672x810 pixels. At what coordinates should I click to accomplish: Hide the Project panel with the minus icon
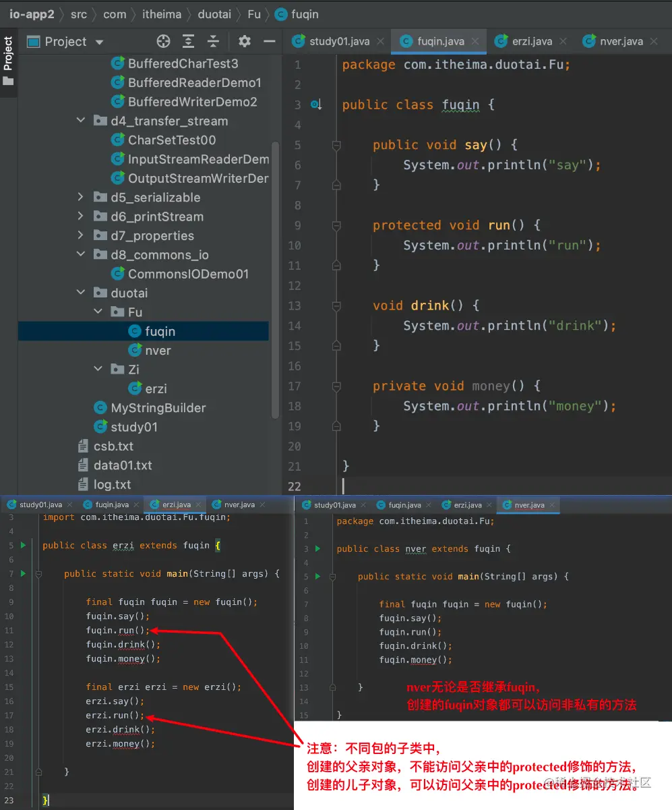[270, 42]
